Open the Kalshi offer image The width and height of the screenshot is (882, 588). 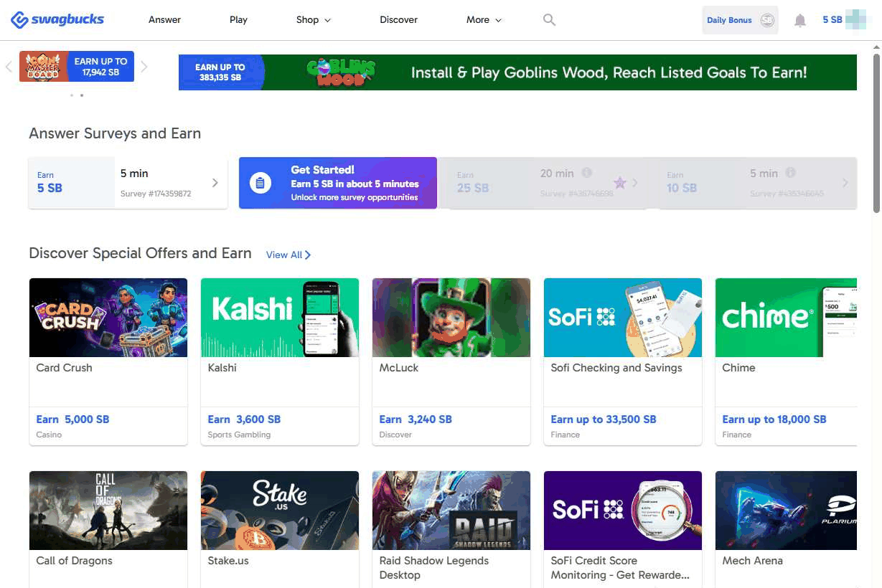[x=280, y=318]
